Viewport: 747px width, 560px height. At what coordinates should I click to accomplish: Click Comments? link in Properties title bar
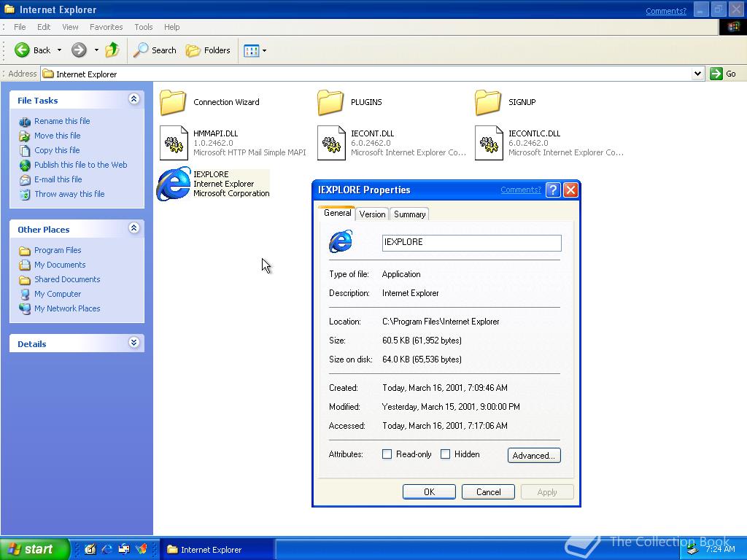coord(521,190)
